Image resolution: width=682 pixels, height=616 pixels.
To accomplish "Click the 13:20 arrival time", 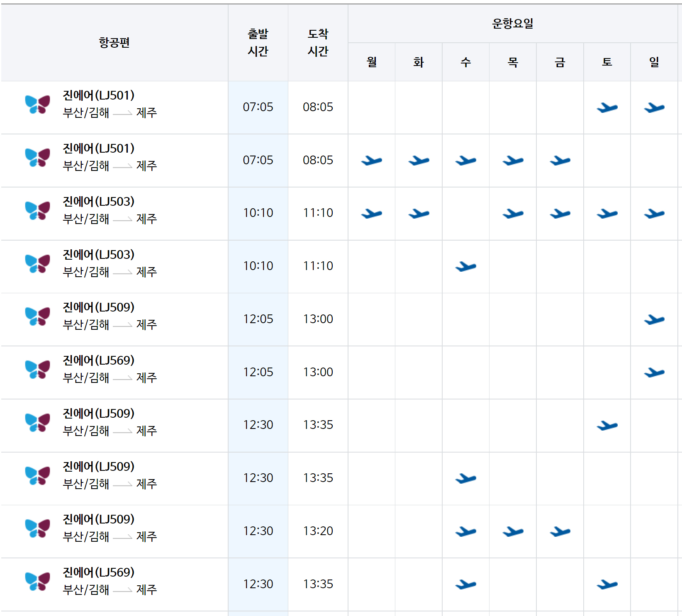I will 318,531.
